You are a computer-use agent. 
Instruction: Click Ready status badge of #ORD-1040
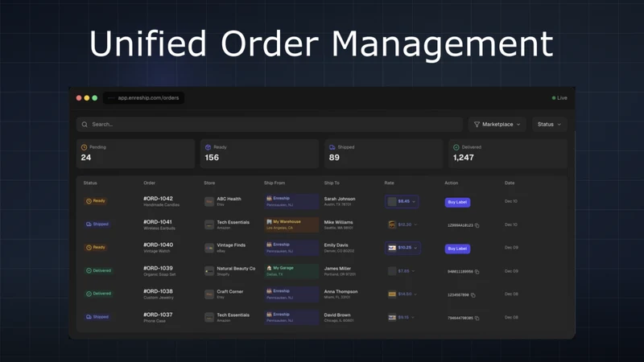[96, 248]
